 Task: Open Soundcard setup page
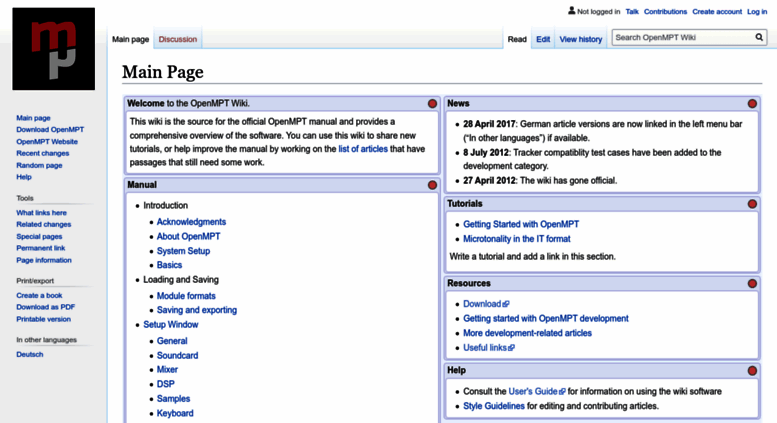tap(177, 355)
